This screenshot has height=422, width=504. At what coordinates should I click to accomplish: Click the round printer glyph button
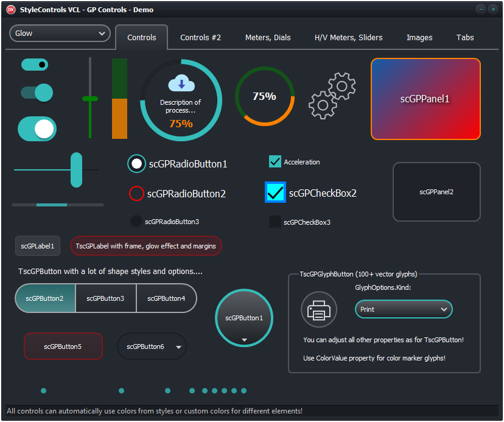(319, 309)
